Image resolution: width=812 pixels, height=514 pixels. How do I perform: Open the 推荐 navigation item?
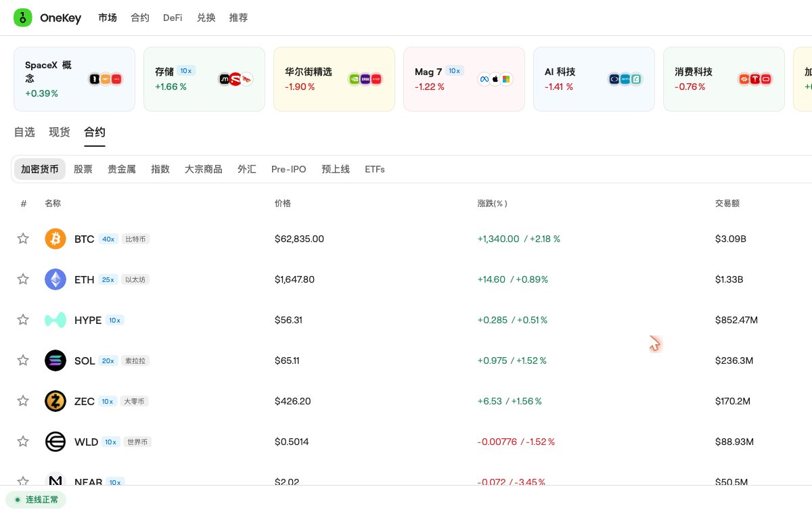click(239, 18)
